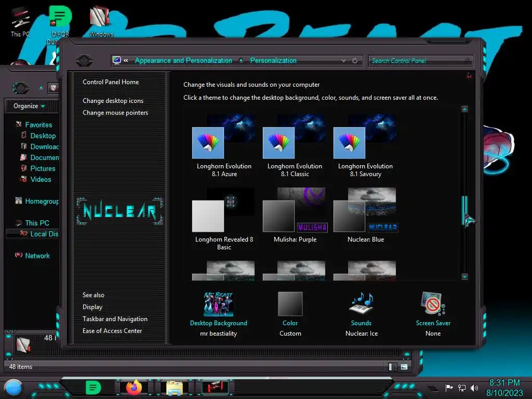The width and height of the screenshot is (532, 399).
Task: Open the Windows desktop shortcut icon
Action: [x=101, y=21]
